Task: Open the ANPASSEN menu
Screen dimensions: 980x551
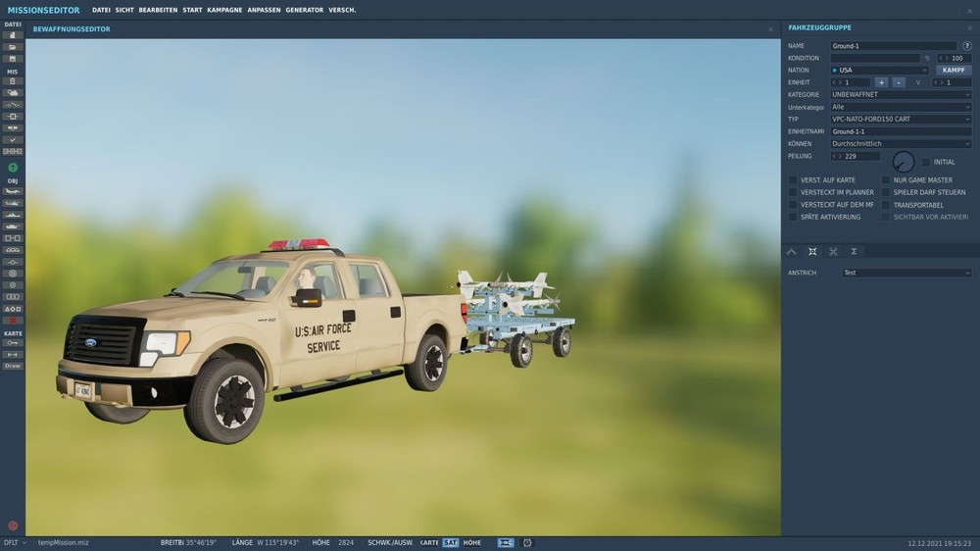Action: (x=264, y=10)
